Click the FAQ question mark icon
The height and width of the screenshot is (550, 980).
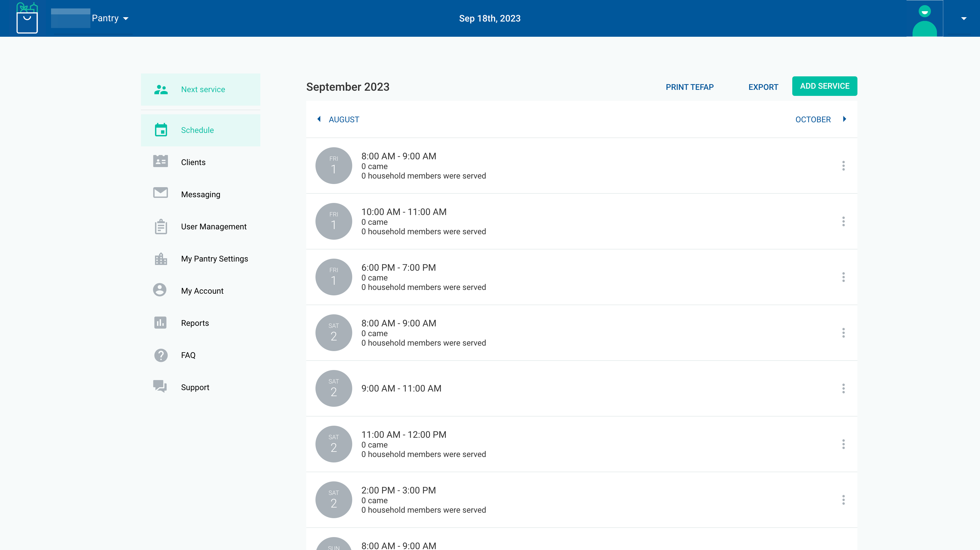click(x=161, y=355)
